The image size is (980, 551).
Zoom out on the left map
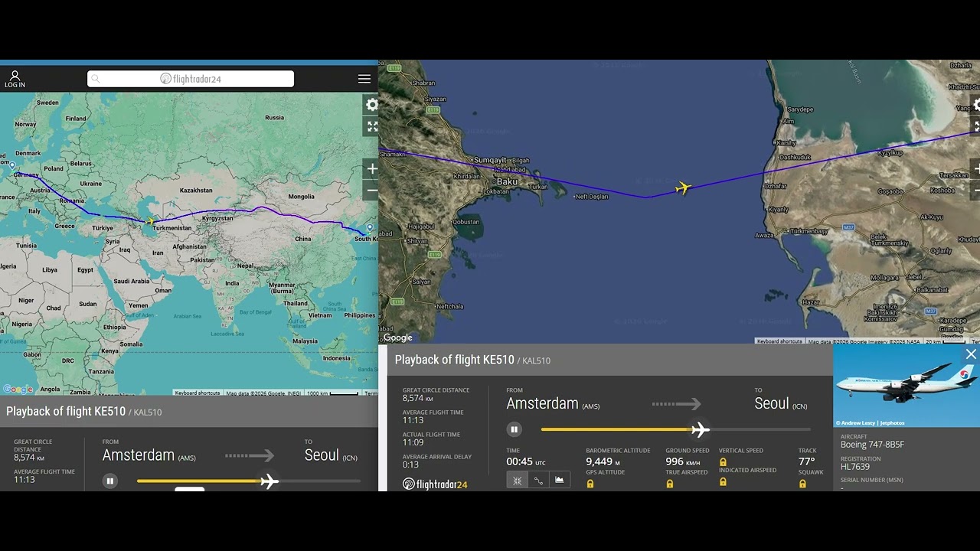(372, 191)
